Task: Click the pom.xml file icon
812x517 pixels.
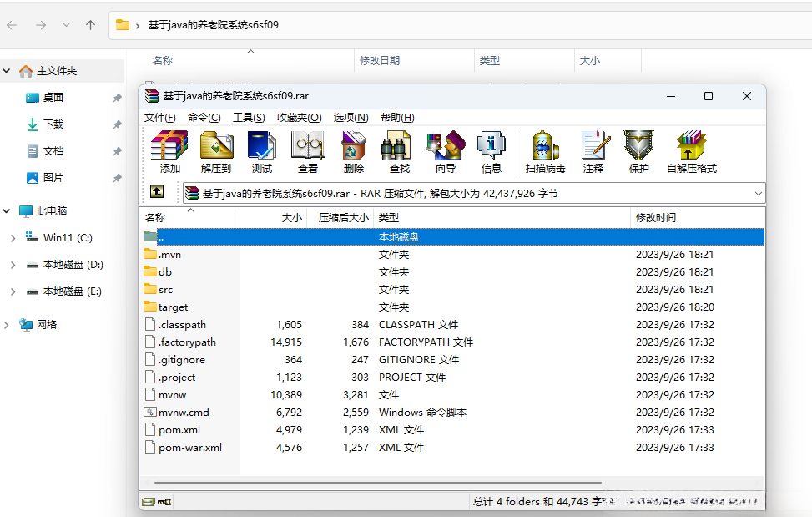Action: pyautogui.click(x=150, y=429)
